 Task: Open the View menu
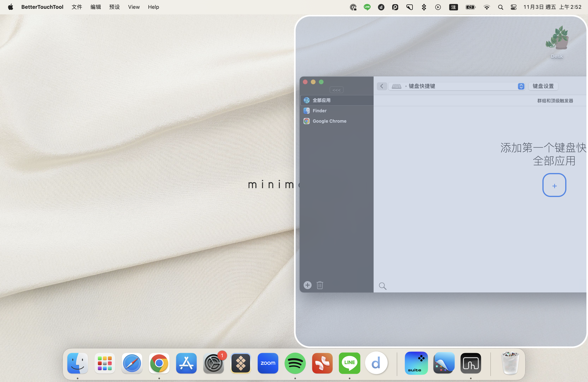click(x=134, y=7)
